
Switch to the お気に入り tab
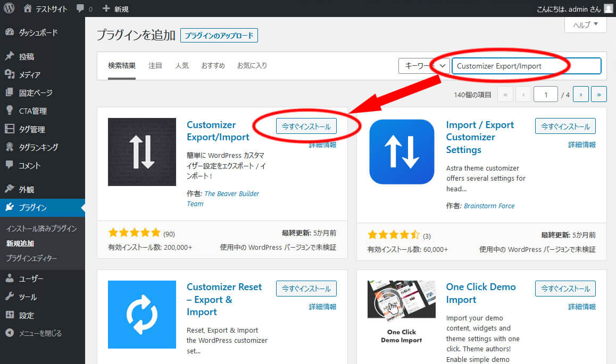[x=252, y=65]
